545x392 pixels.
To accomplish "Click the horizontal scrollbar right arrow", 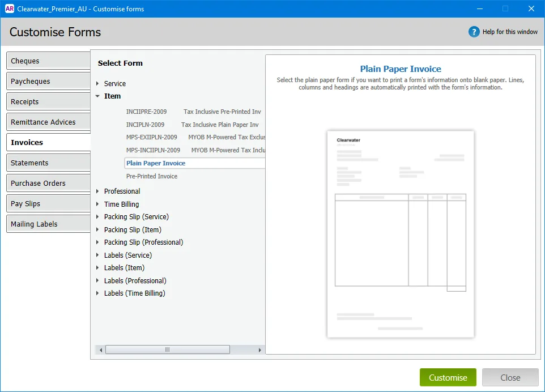I will [259, 350].
